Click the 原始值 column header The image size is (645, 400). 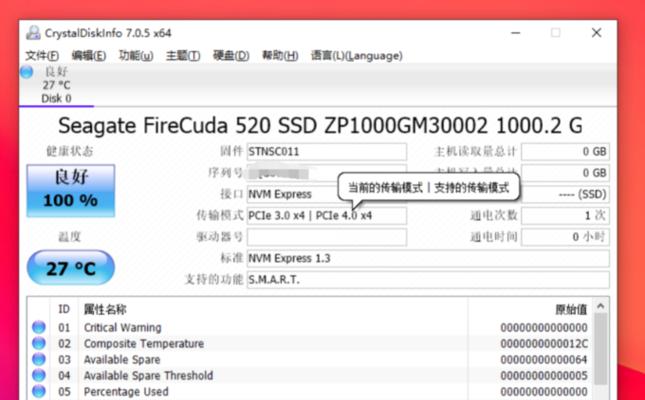(571, 309)
